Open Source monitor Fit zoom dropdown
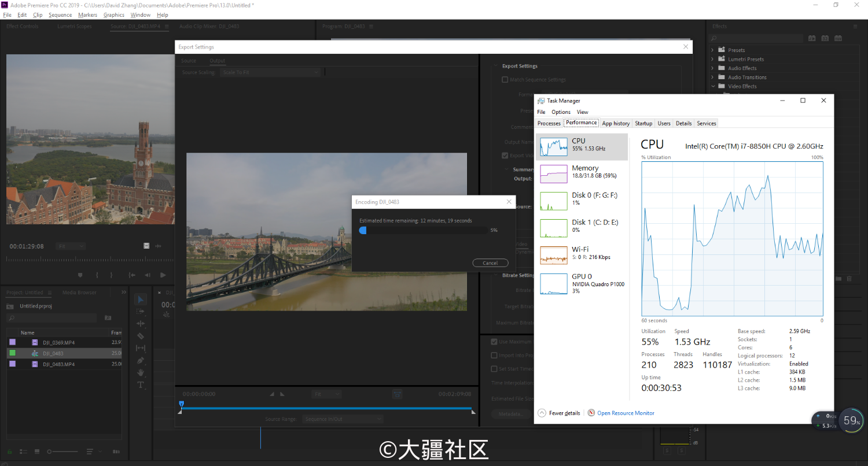Viewport: 868px width, 466px height. click(71, 246)
